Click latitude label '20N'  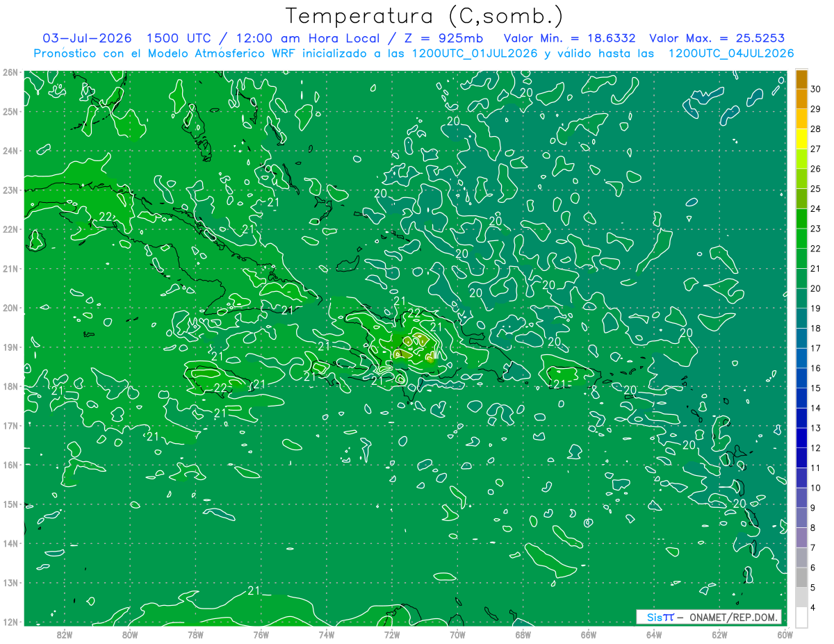pos(10,308)
